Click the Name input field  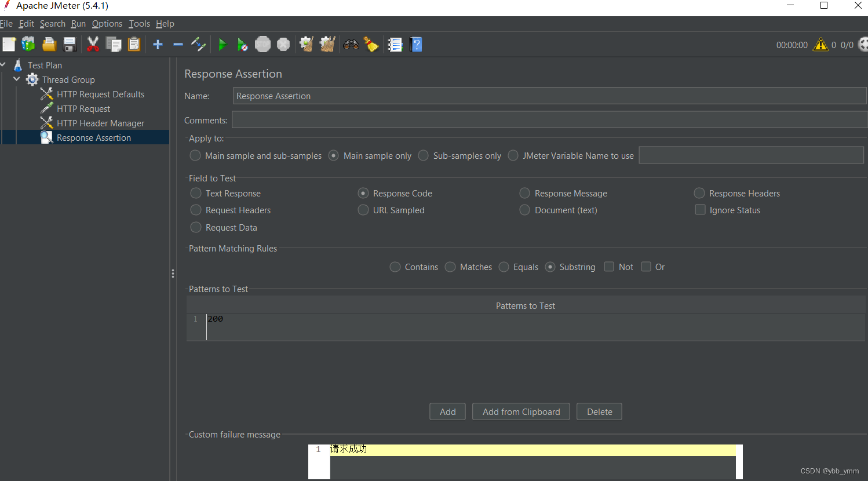coord(549,96)
